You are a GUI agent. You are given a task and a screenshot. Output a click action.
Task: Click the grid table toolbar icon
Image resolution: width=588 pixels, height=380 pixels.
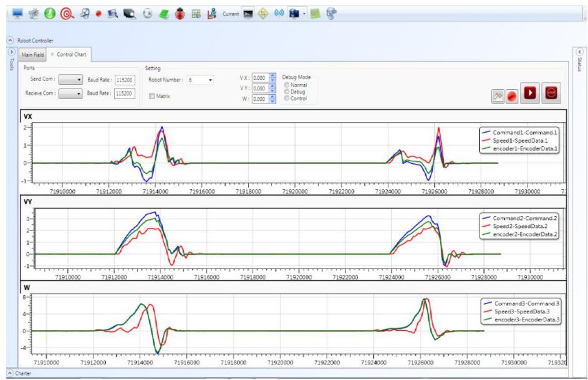click(196, 14)
